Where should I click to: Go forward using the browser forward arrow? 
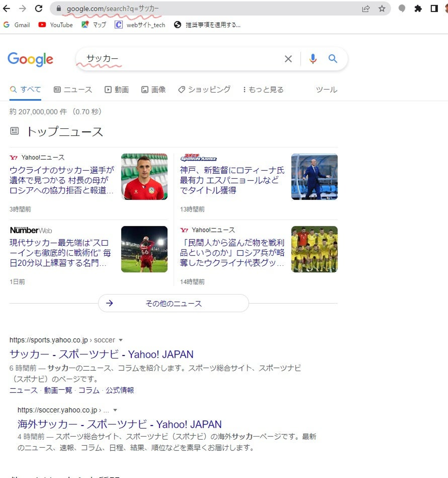(x=22, y=8)
